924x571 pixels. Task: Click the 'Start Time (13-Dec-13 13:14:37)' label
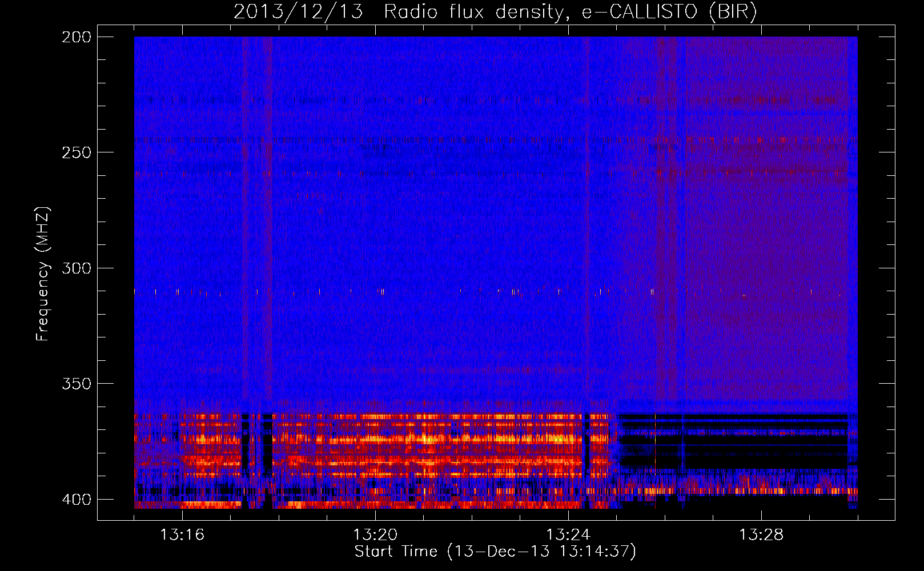(495, 552)
